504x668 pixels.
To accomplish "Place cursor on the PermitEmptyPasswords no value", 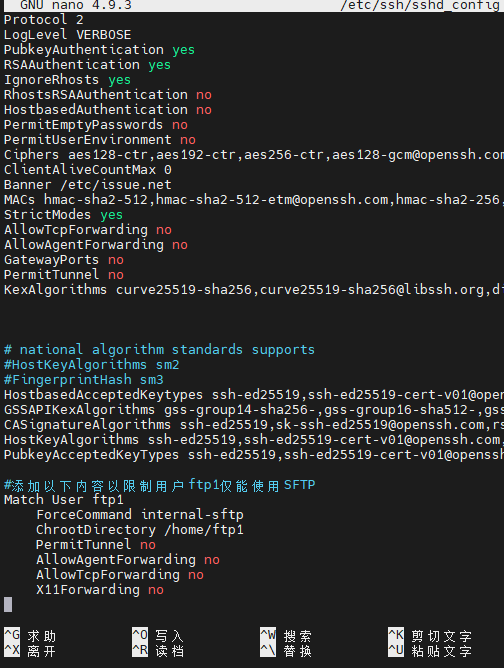I will 180,125.
